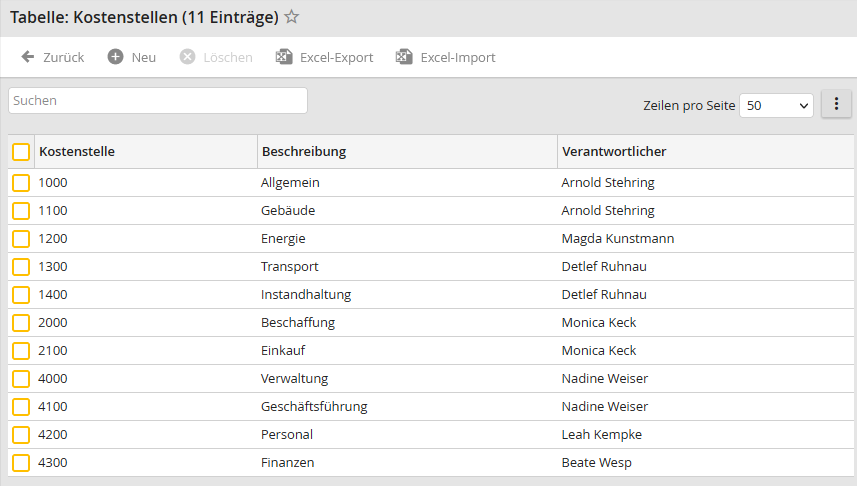
Task: Select the row checkbox for 2100 Einkauf
Action: [x=21, y=351]
